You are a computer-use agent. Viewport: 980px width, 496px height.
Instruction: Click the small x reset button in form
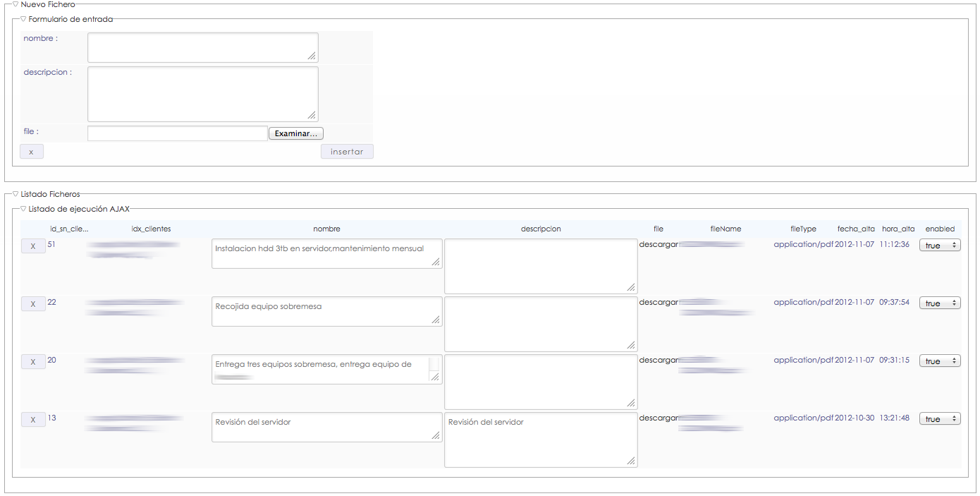[x=31, y=152]
